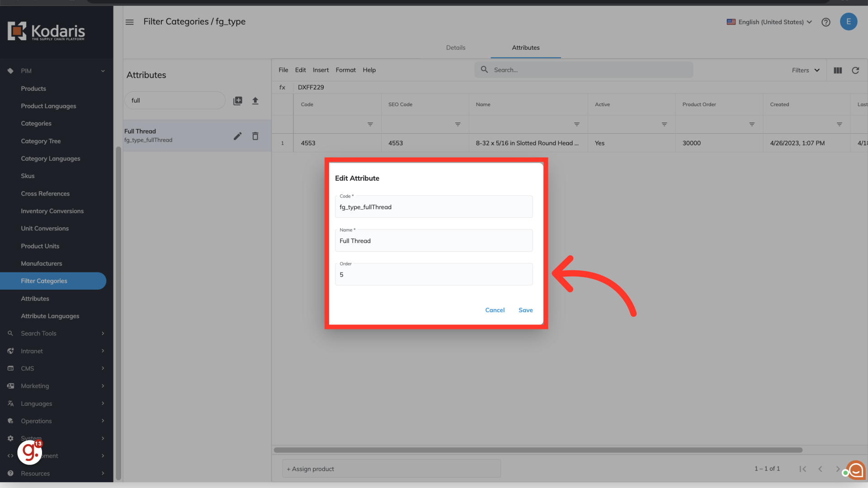
Task: Click into the Order input field
Action: (x=434, y=275)
